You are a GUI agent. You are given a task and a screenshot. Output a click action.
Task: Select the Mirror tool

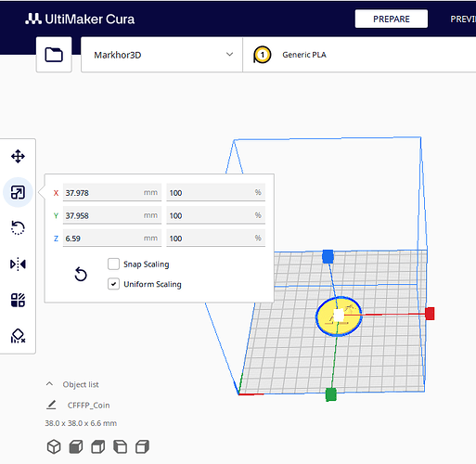(x=18, y=264)
